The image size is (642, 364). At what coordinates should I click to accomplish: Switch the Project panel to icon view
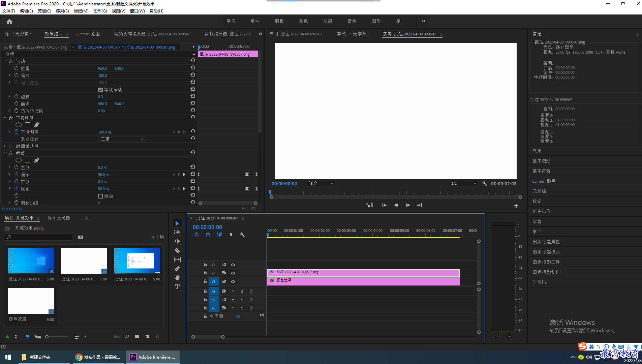click(x=28, y=337)
